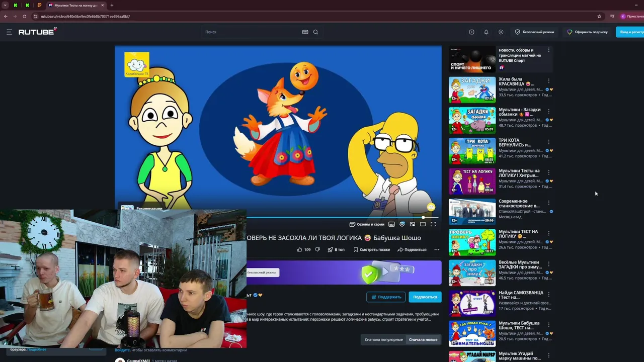Click the search magnifier icon
This screenshot has height=362, width=644.
point(315,32)
